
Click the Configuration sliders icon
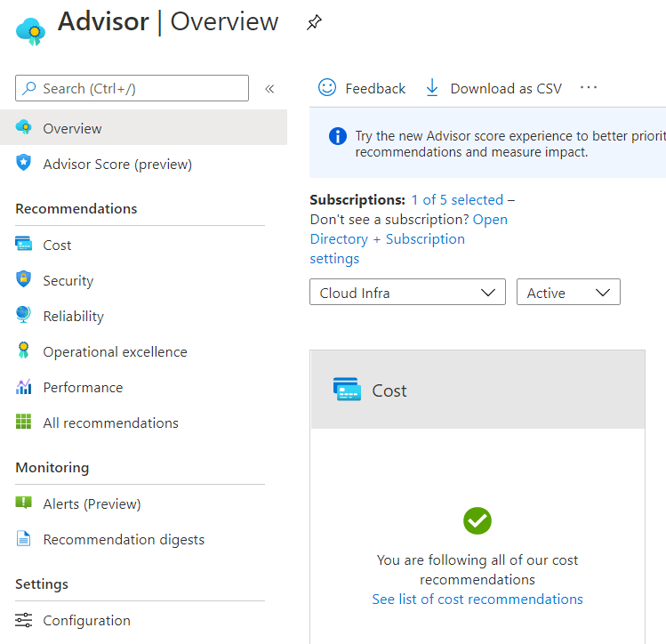point(23,620)
